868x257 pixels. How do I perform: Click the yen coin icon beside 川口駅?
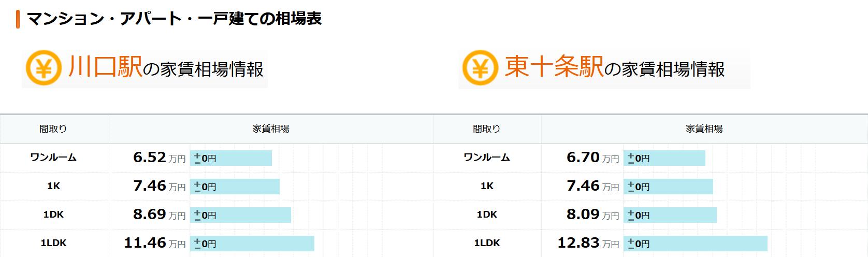(44, 68)
